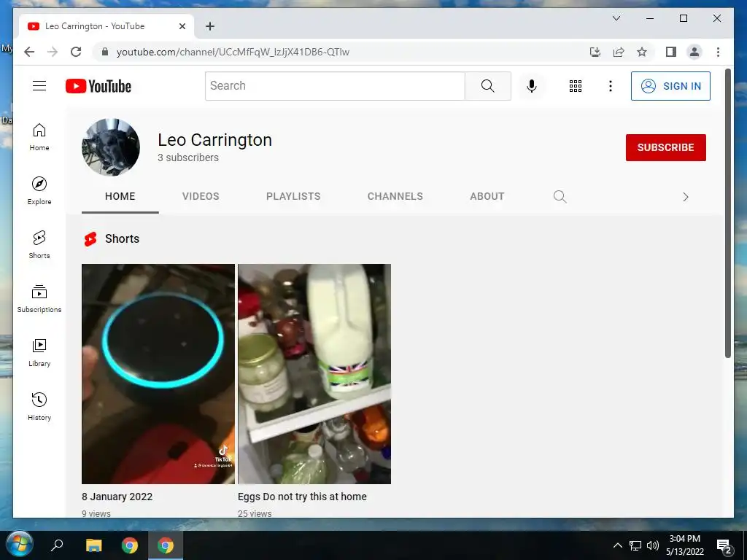This screenshot has width=747, height=560.
Task: Click the search magnifier button
Action: pyautogui.click(x=487, y=86)
